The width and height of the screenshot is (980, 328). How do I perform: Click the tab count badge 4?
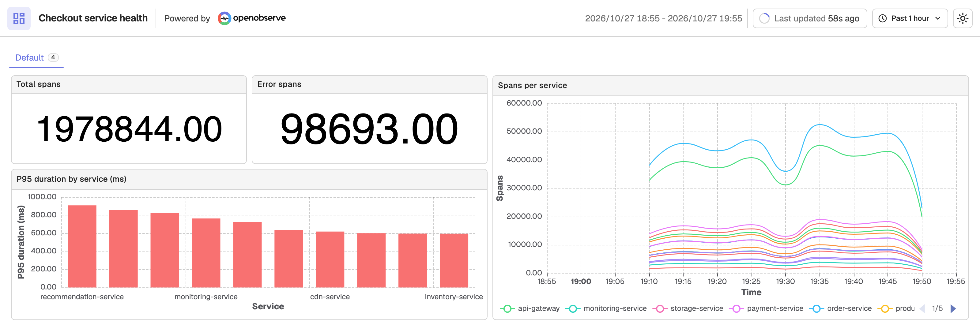[x=53, y=58]
